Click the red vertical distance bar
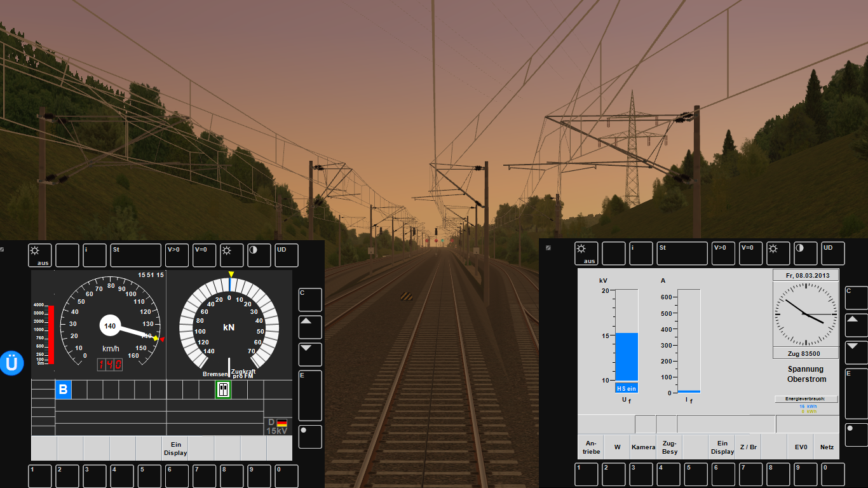 click(51, 335)
